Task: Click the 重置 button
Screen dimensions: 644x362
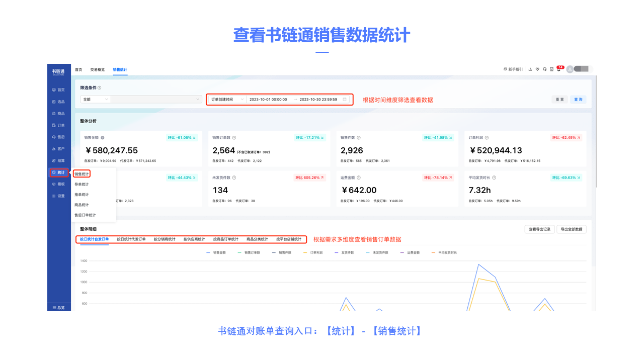Action: pyautogui.click(x=559, y=100)
